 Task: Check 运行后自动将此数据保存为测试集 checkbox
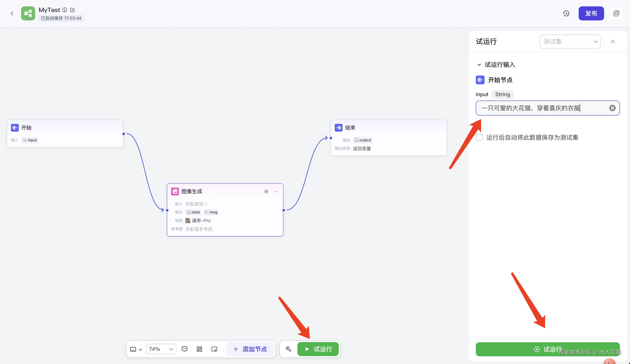(479, 137)
